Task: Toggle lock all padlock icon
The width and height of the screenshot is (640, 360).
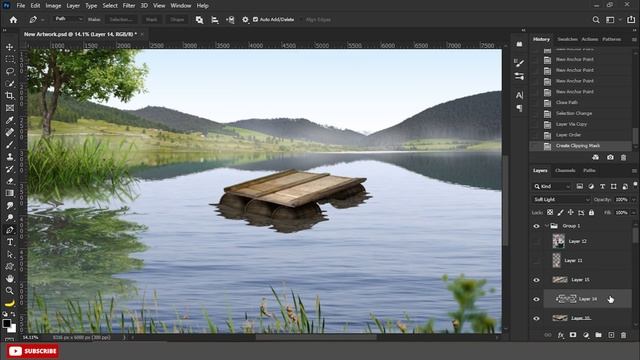Action: point(591,213)
